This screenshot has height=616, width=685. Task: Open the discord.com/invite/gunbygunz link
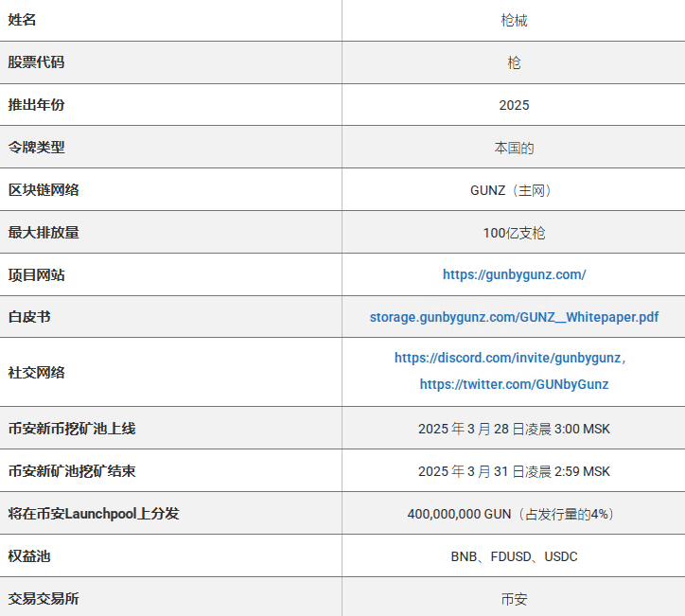pos(510,358)
